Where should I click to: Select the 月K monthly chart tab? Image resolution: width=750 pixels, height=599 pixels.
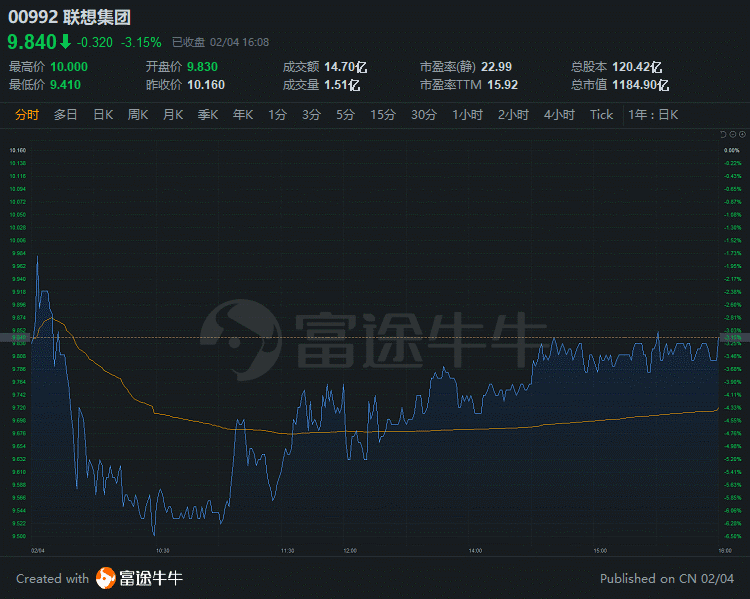[173, 115]
